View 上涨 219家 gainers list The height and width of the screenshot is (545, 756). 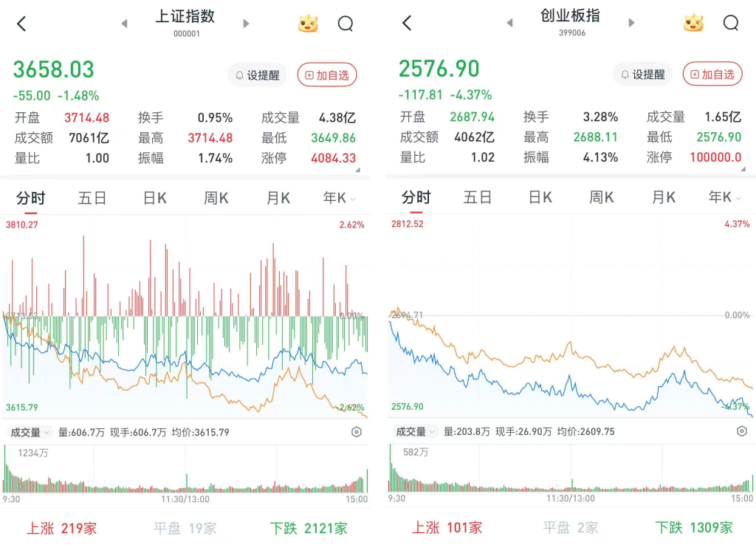coord(61,529)
